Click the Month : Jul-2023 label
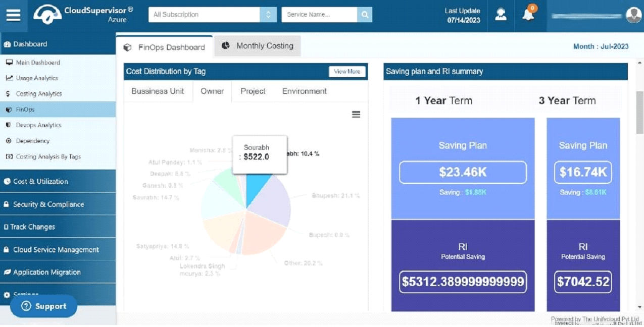The height and width of the screenshot is (327, 644). pos(601,46)
